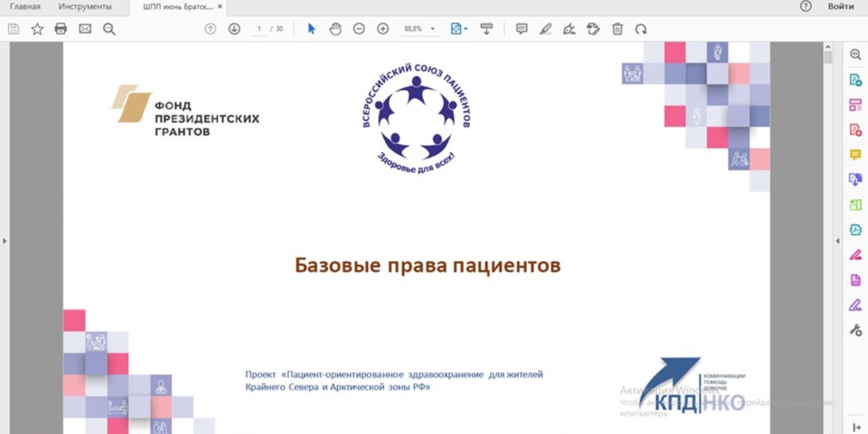Screen dimensions: 868x434
Task: Activate the arrow selection tool
Action: point(311,28)
